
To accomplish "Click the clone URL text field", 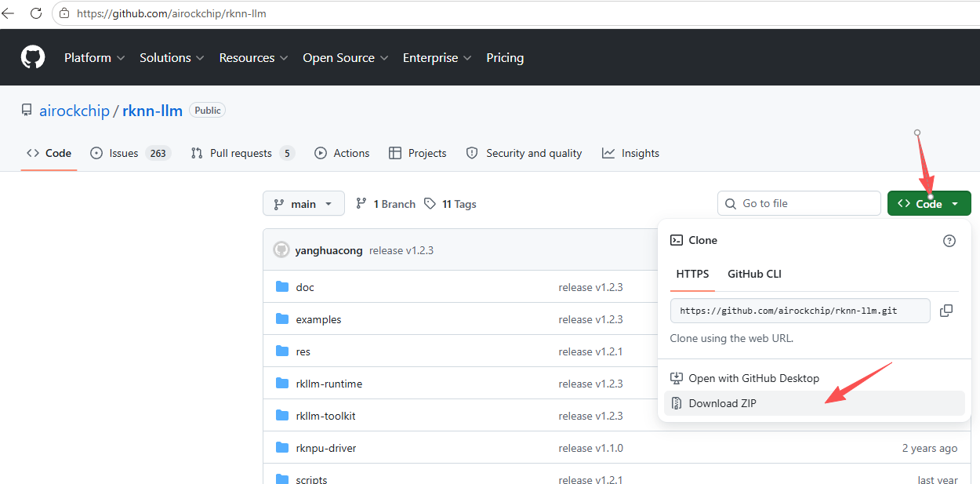I will click(800, 311).
